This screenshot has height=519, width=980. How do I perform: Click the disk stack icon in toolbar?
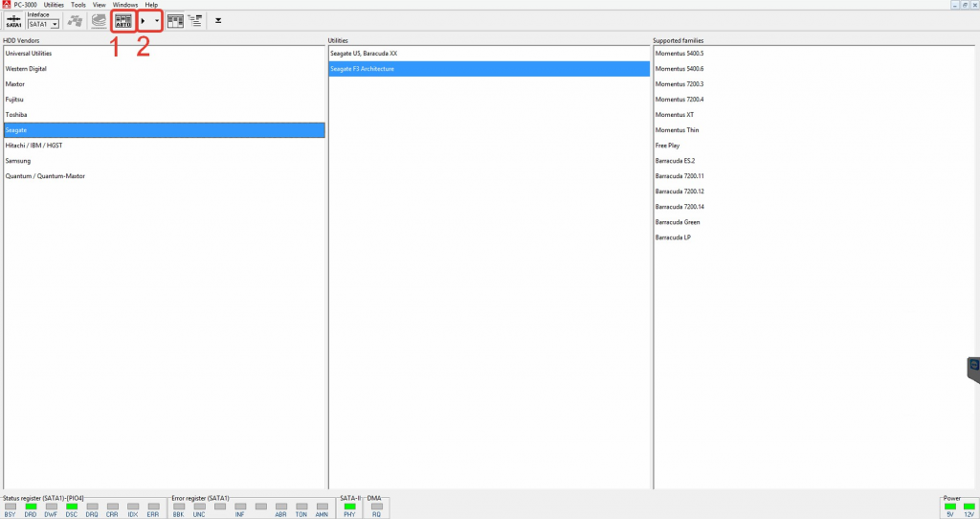[99, 20]
